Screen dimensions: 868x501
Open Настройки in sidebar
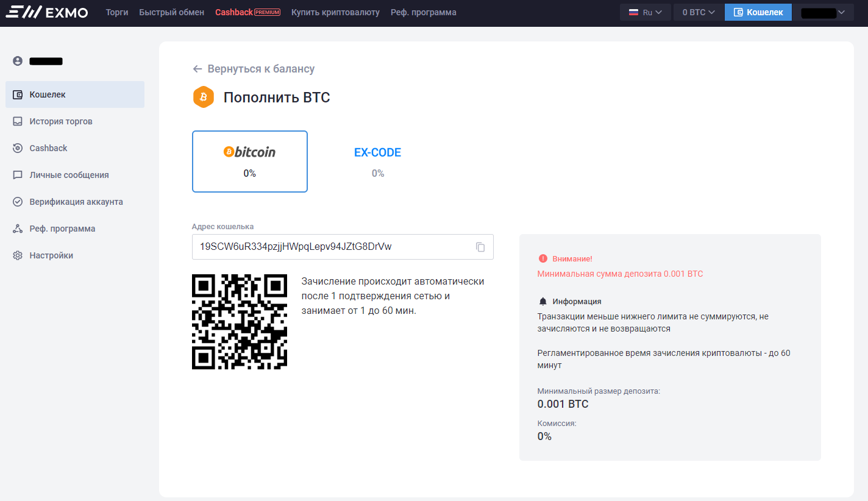pyautogui.click(x=51, y=255)
